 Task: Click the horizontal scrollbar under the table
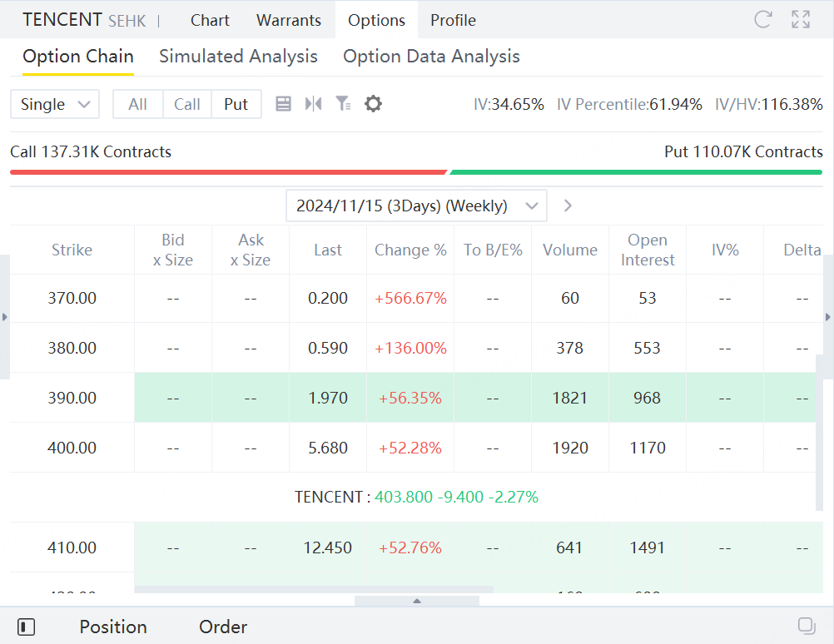(314, 589)
